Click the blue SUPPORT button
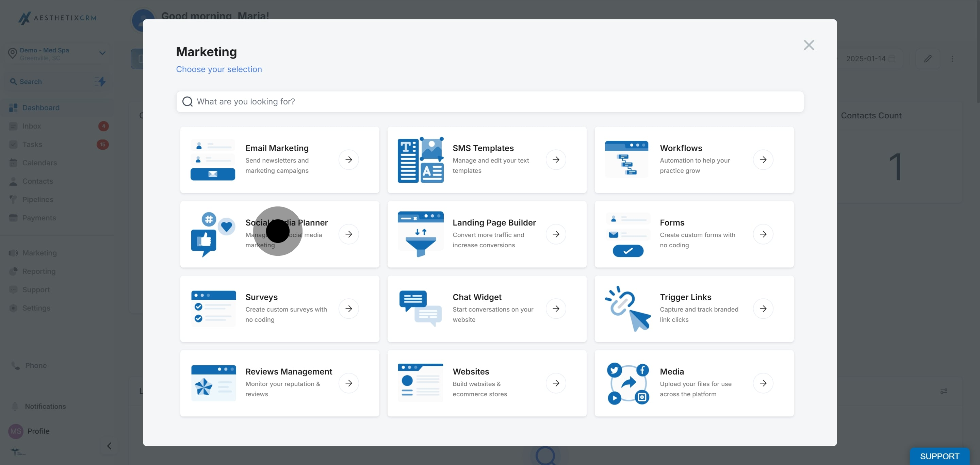980x465 pixels. coord(939,456)
